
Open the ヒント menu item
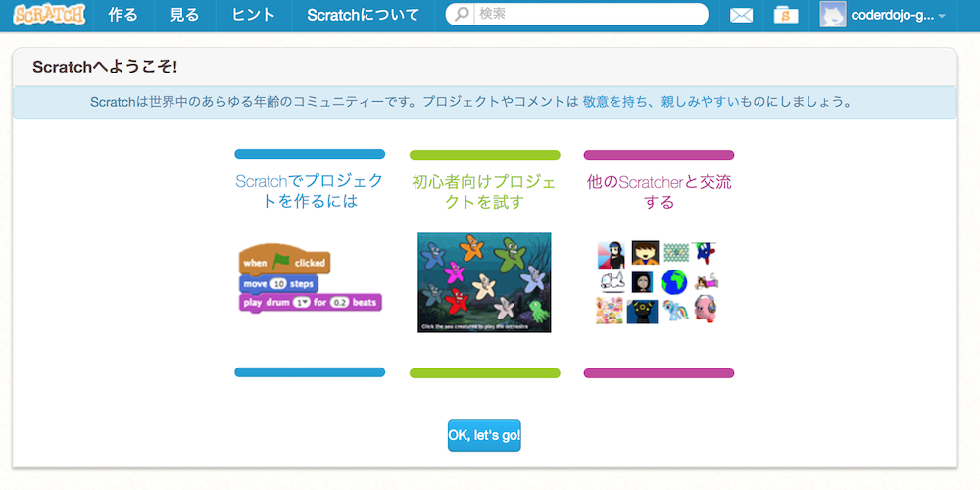(x=253, y=15)
